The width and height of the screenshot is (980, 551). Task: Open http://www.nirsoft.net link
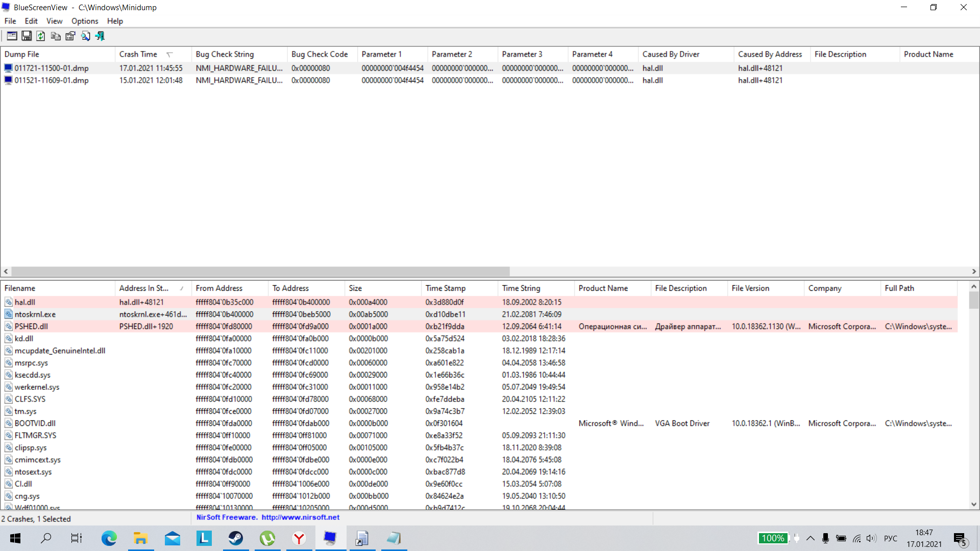[x=301, y=517]
